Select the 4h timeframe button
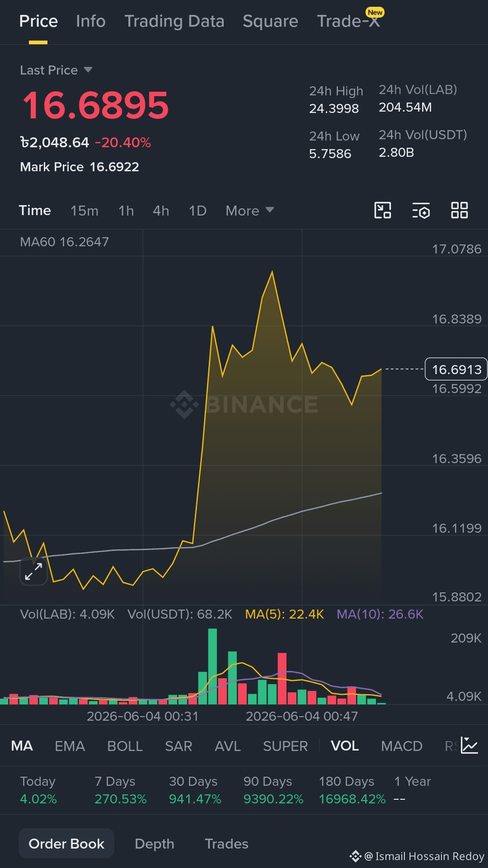 click(x=161, y=211)
